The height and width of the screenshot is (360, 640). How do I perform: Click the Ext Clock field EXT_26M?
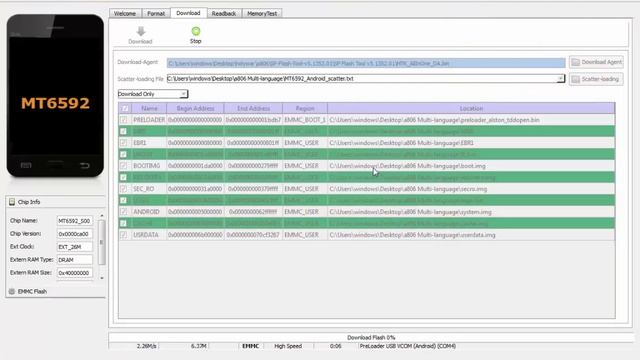click(74, 247)
